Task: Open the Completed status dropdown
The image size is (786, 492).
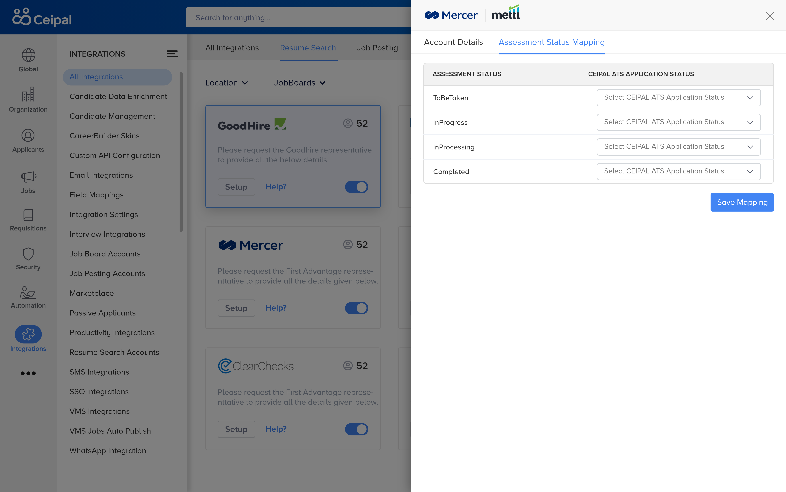Action: (x=678, y=171)
